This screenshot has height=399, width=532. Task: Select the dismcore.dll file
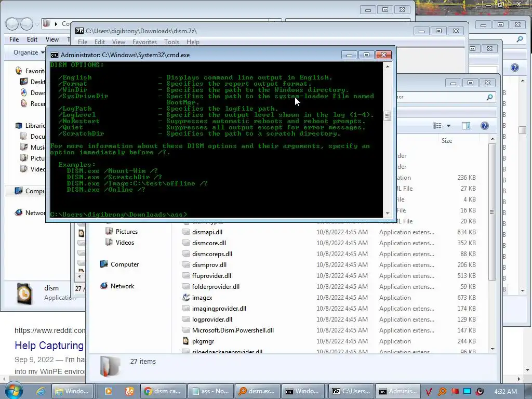pyautogui.click(x=209, y=243)
